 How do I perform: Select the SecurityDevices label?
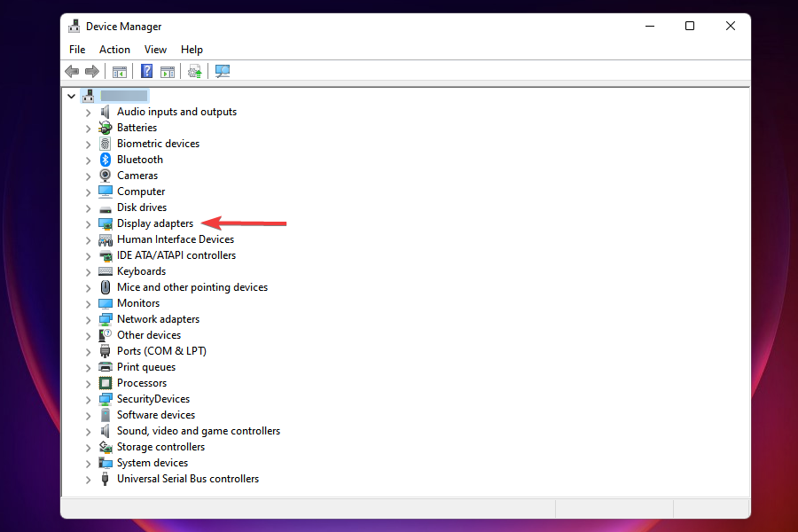tap(153, 399)
